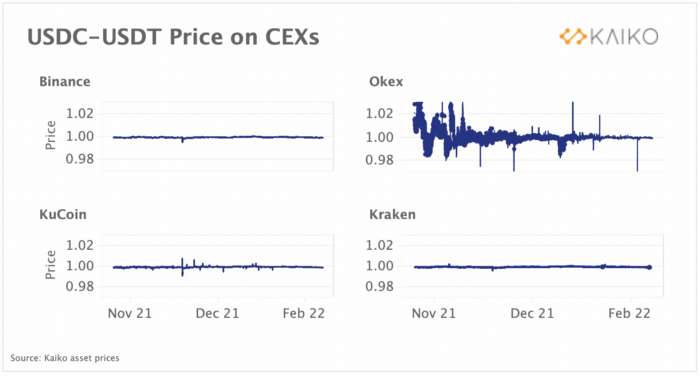This screenshot has width=700, height=376.
Task: Click the Feb 22 label under Kraken chart
Action: 629,313
